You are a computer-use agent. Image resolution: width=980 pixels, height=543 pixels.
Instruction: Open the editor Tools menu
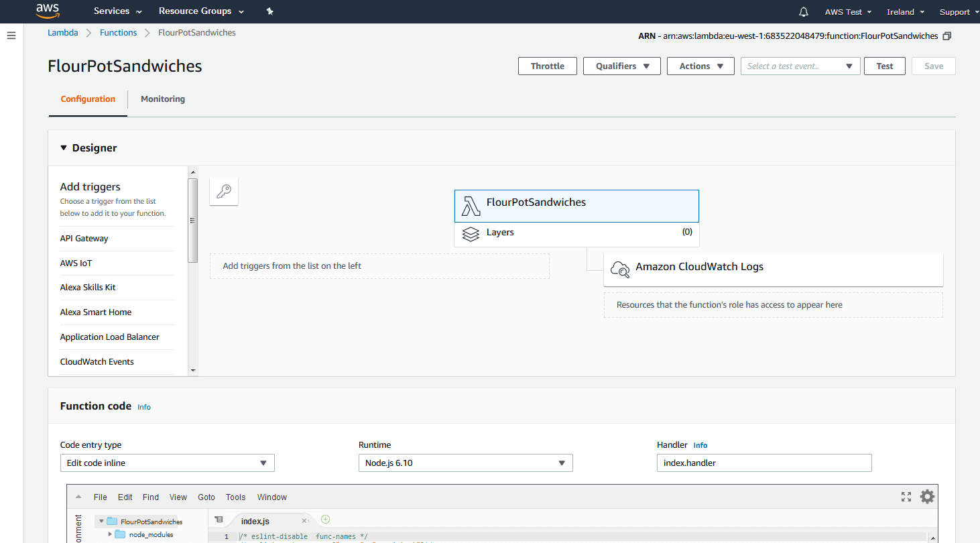coord(236,497)
